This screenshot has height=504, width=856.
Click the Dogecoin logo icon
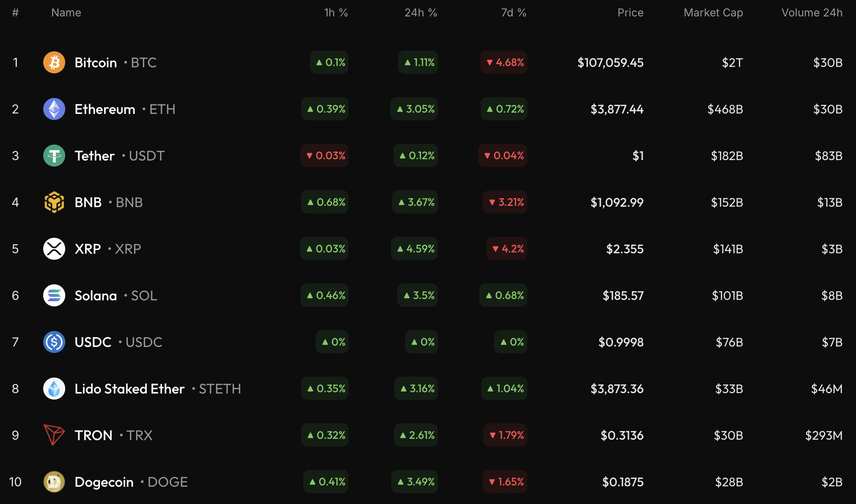click(54, 482)
